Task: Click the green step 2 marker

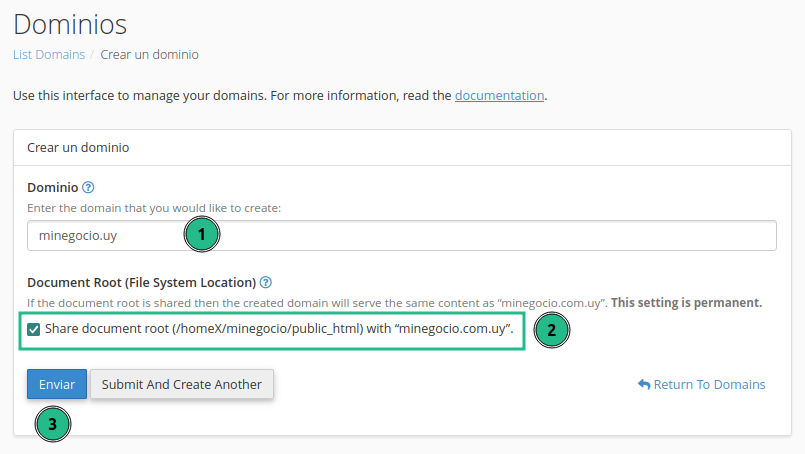Action: point(551,330)
